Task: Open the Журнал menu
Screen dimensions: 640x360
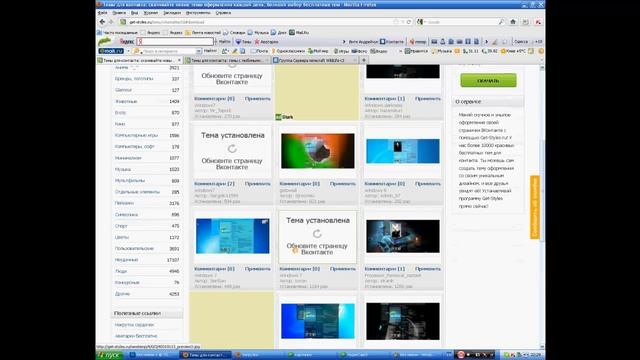Action: click(x=151, y=13)
